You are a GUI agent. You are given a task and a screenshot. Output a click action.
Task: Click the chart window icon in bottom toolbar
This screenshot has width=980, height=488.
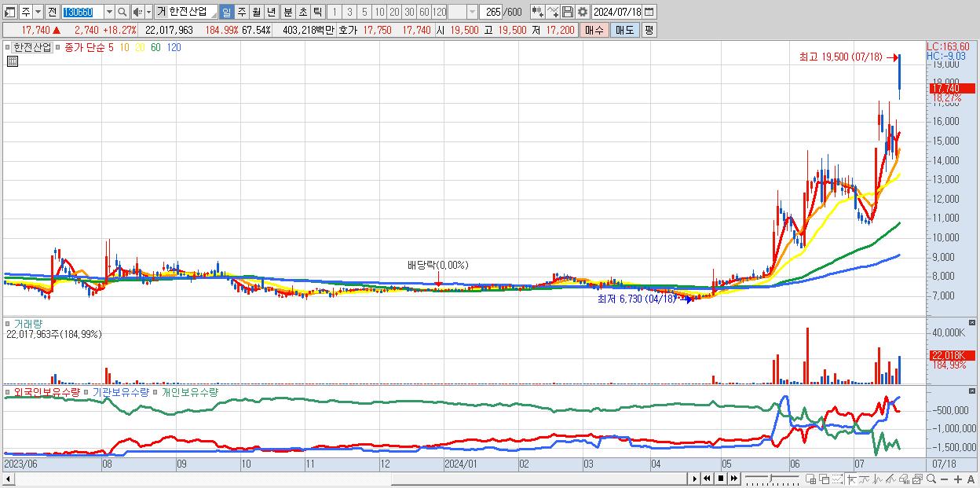(x=917, y=479)
